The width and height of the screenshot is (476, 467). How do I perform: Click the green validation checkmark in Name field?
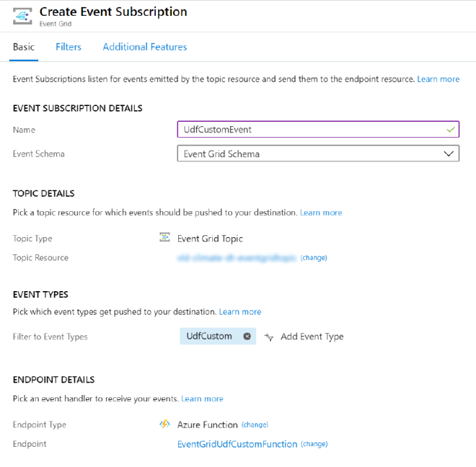[451, 130]
